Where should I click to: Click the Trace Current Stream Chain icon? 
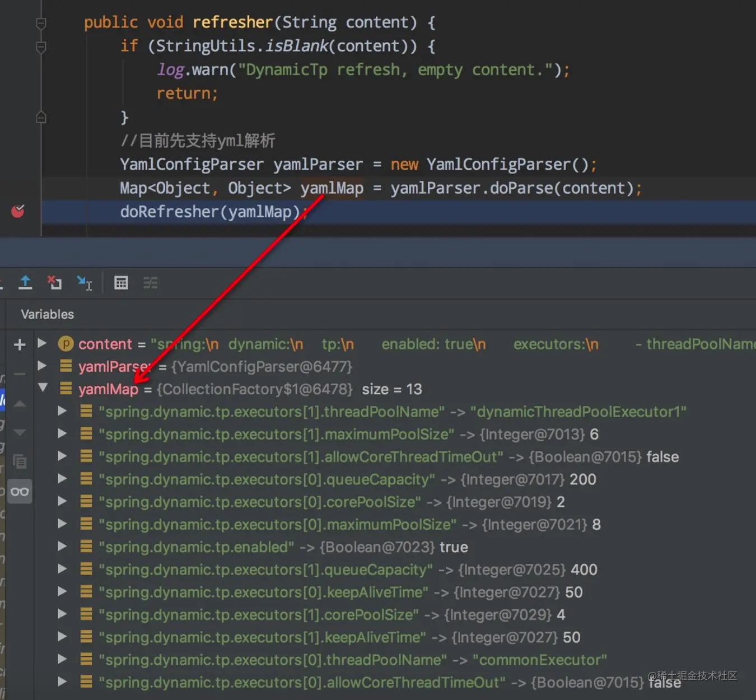(x=150, y=283)
